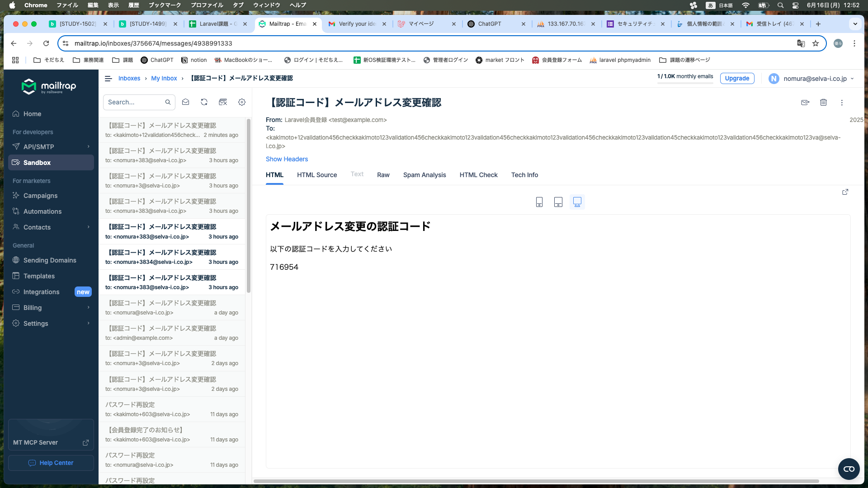The width and height of the screenshot is (868, 488).
Task: Collapse the inbox sidebar with the hamburger toggle
Action: (108, 78)
